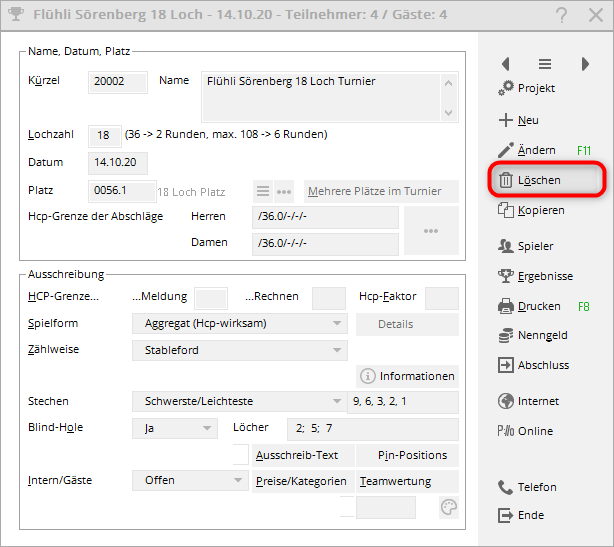This screenshot has width=614, height=547.
Task: Click the Löschen trash icon
Action: pyautogui.click(x=506, y=180)
